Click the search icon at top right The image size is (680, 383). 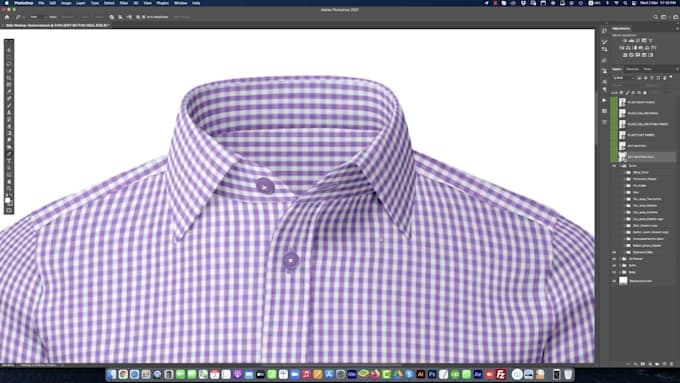tap(656, 17)
